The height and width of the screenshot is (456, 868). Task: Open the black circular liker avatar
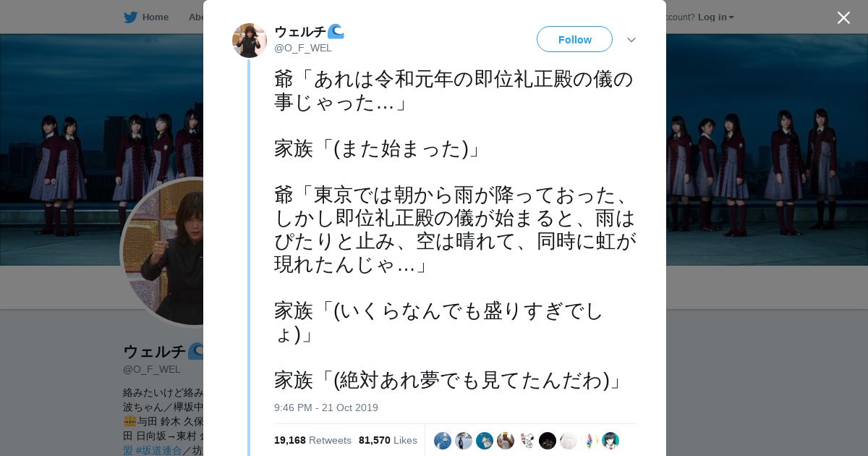pos(548,441)
